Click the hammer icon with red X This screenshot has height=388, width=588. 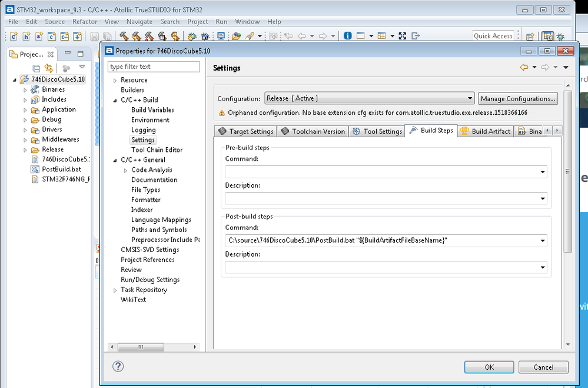coord(149,36)
